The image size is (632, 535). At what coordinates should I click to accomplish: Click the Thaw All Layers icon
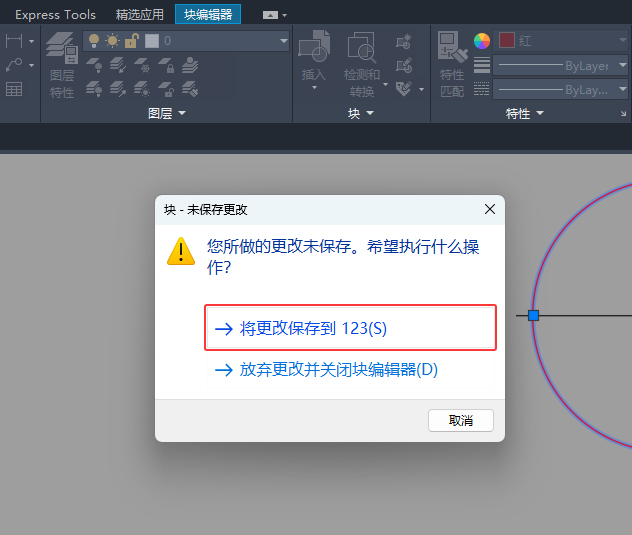tap(142, 89)
